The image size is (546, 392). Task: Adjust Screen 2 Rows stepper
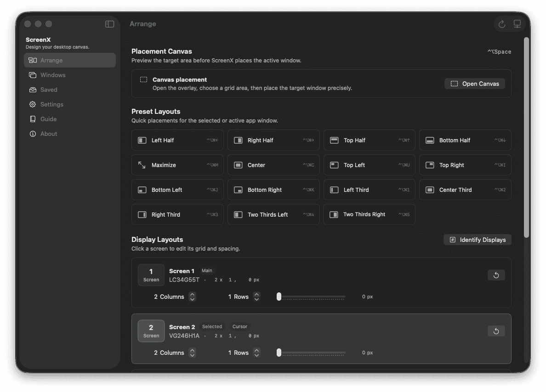tap(256, 353)
